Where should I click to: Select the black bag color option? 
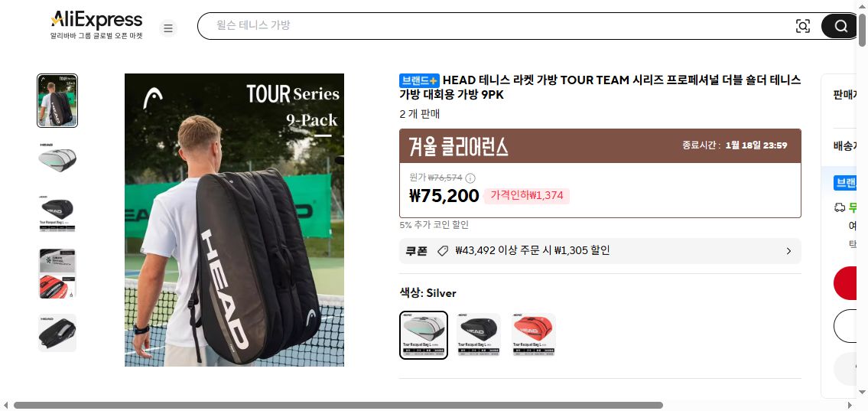[479, 334]
